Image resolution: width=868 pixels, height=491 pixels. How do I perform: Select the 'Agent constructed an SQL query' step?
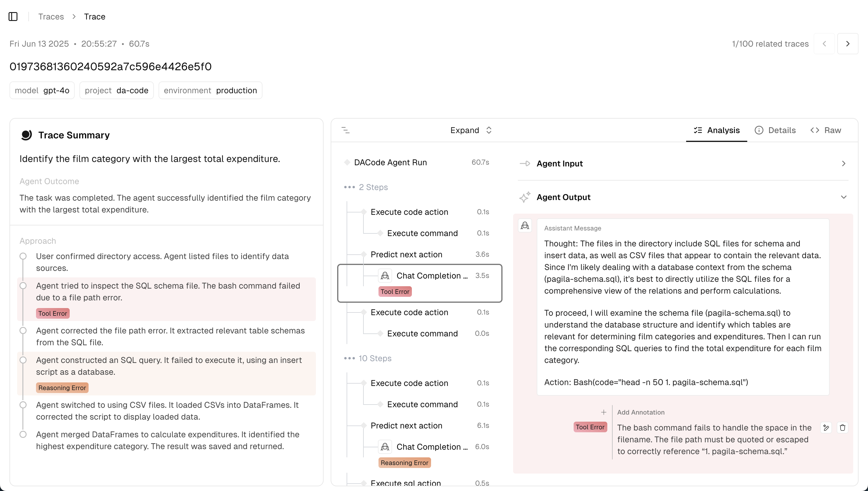(167, 374)
